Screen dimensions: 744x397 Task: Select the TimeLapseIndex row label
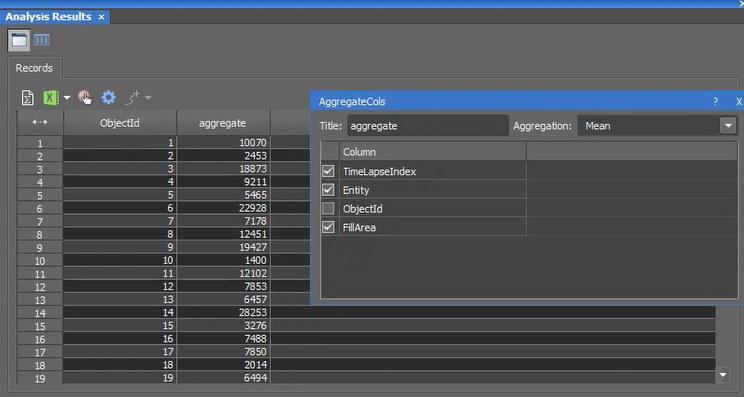[380, 171]
